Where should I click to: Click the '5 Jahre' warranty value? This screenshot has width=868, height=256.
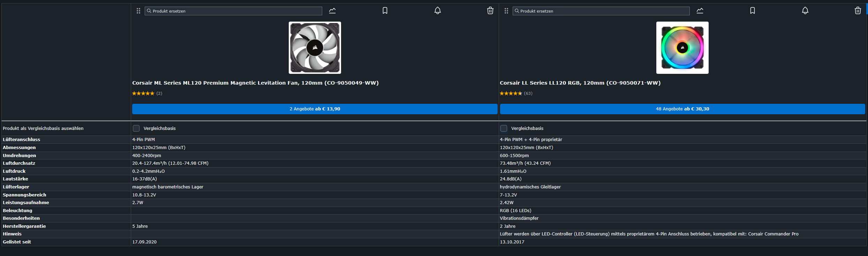click(140, 226)
